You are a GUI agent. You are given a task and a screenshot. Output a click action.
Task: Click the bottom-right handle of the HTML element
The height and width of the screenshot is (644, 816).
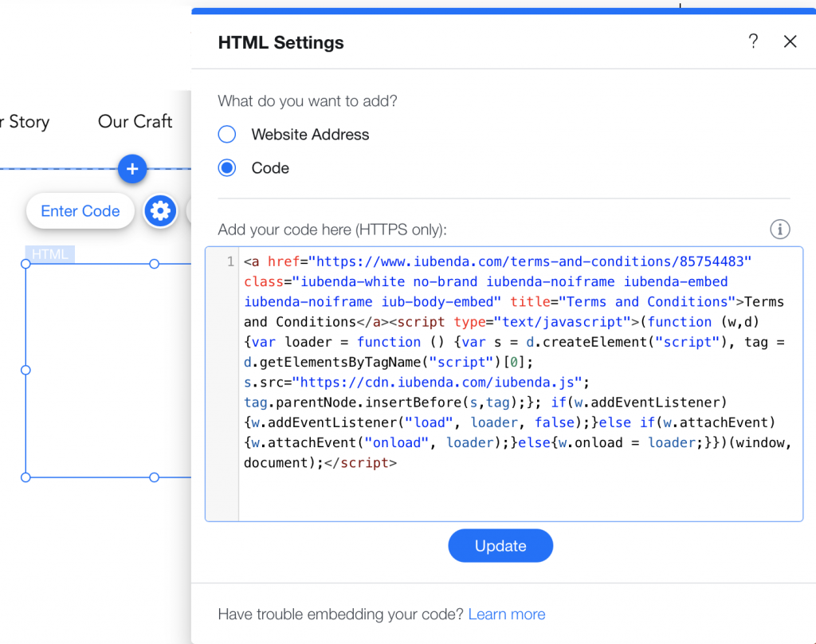[x=153, y=477]
